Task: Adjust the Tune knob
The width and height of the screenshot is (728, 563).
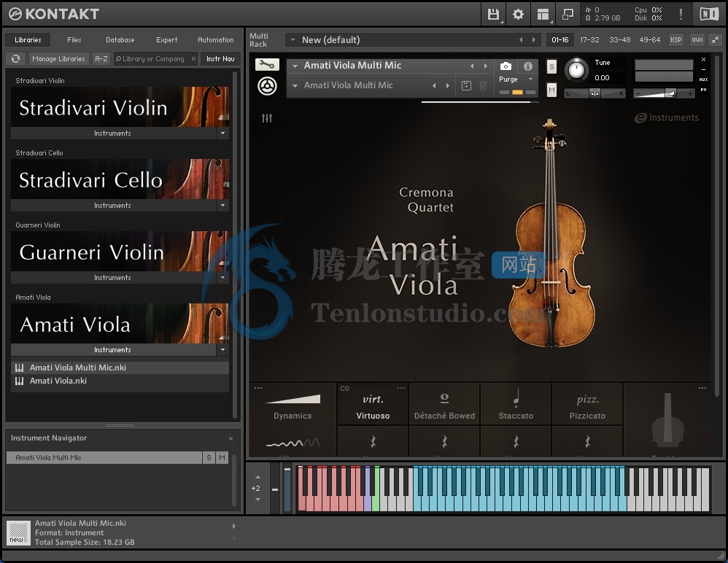Action: pyautogui.click(x=576, y=70)
